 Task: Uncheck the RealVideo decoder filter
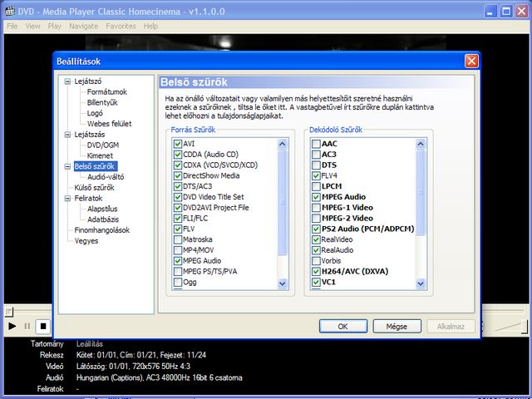coord(316,239)
